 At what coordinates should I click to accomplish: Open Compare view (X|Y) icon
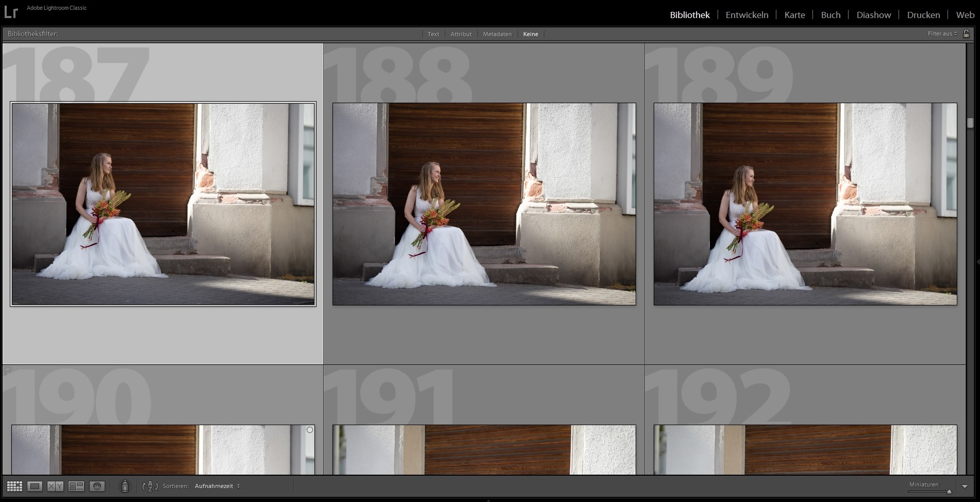(x=55, y=486)
